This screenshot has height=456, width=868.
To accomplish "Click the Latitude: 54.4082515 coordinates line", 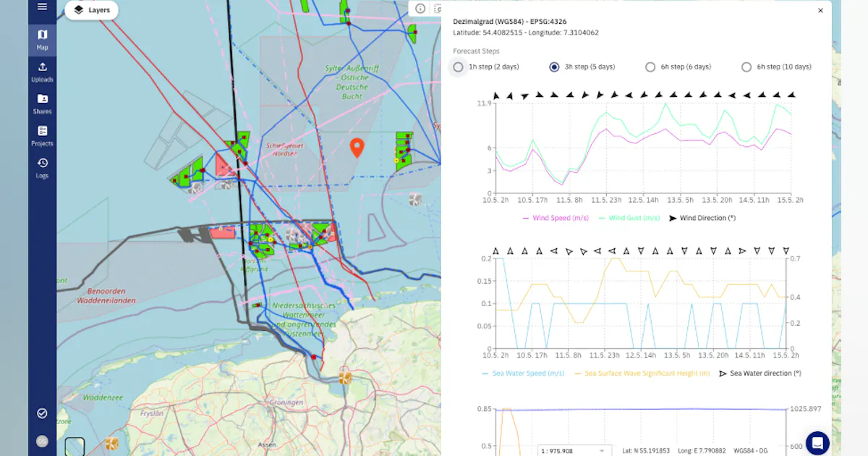I will [526, 33].
